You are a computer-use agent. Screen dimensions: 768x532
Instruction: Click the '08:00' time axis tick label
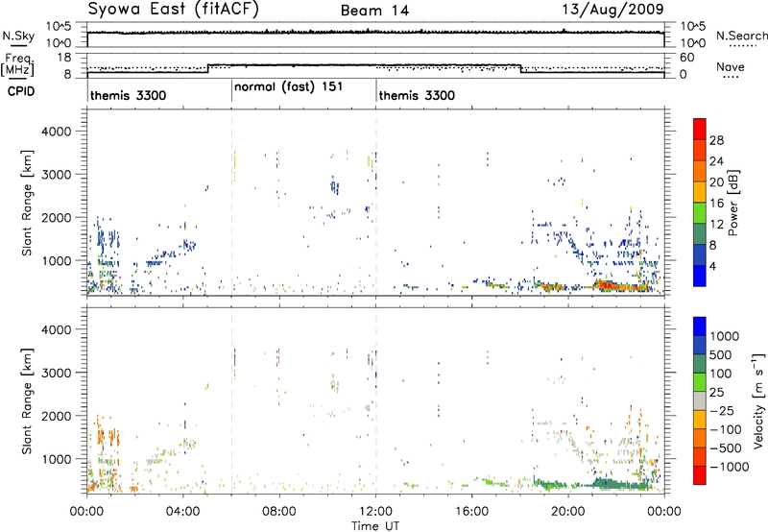pos(279,512)
